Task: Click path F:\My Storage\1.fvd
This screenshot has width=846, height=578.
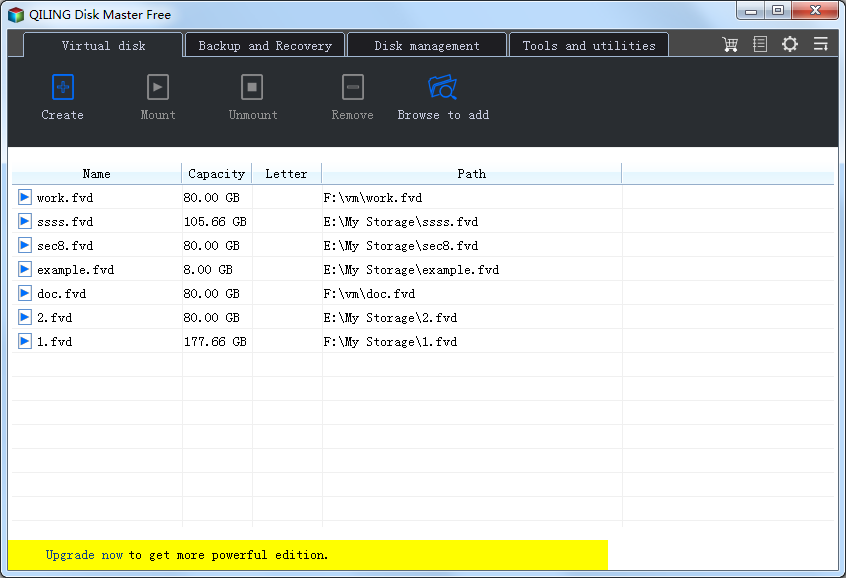Action: 390,342
